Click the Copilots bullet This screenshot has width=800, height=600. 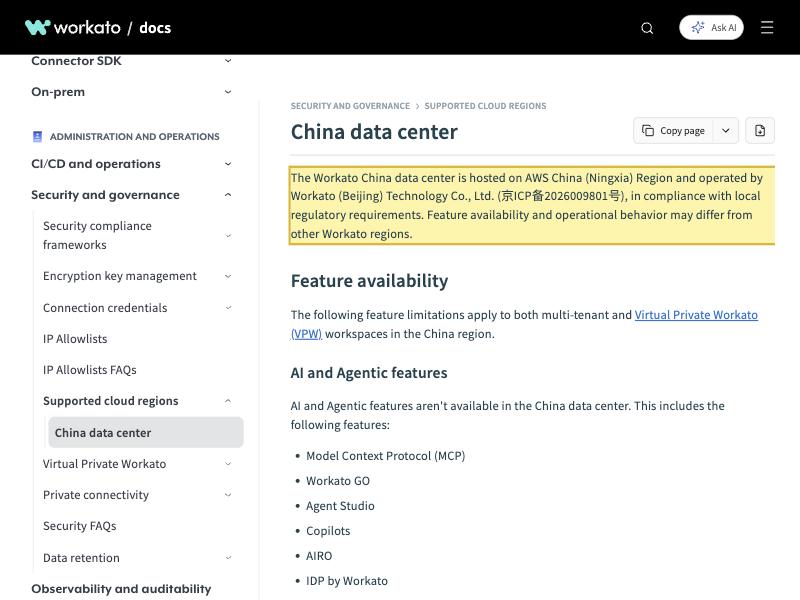point(328,531)
